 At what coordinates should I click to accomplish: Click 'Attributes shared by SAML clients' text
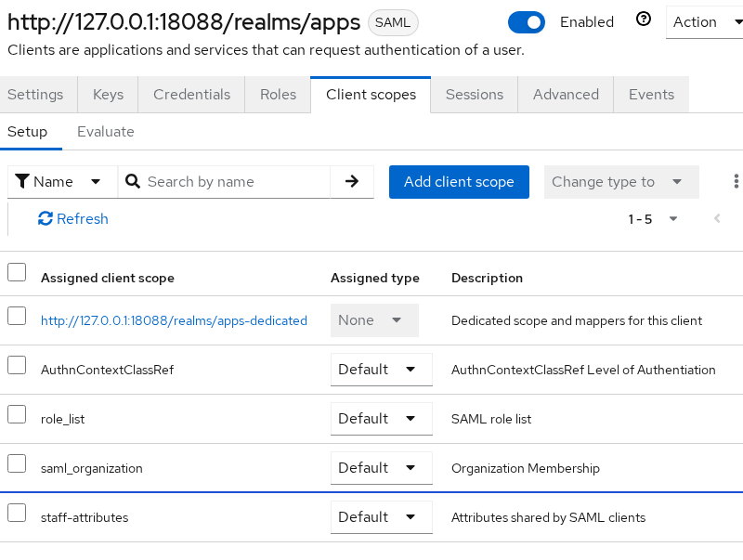tap(548, 518)
